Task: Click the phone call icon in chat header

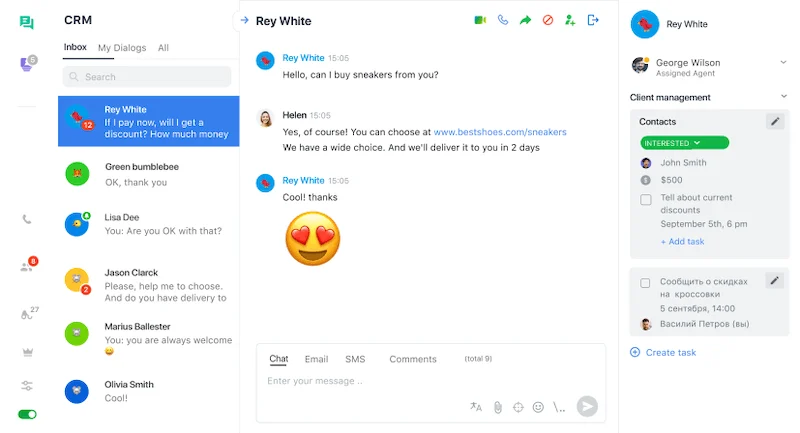Action: (x=503, y=20)
